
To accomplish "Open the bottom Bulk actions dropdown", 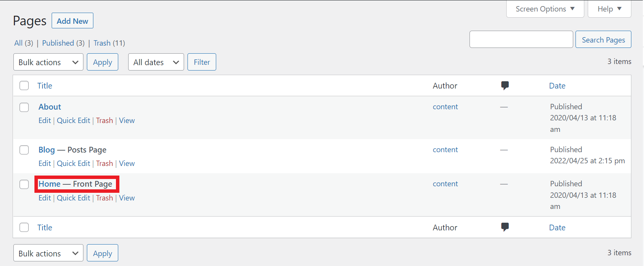I will coord(48,253).
